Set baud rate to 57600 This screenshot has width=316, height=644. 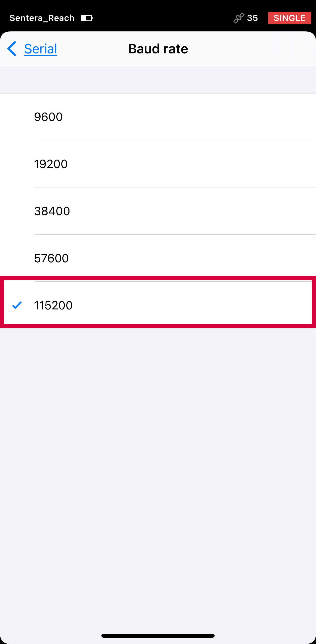click(x=51, y=258)
